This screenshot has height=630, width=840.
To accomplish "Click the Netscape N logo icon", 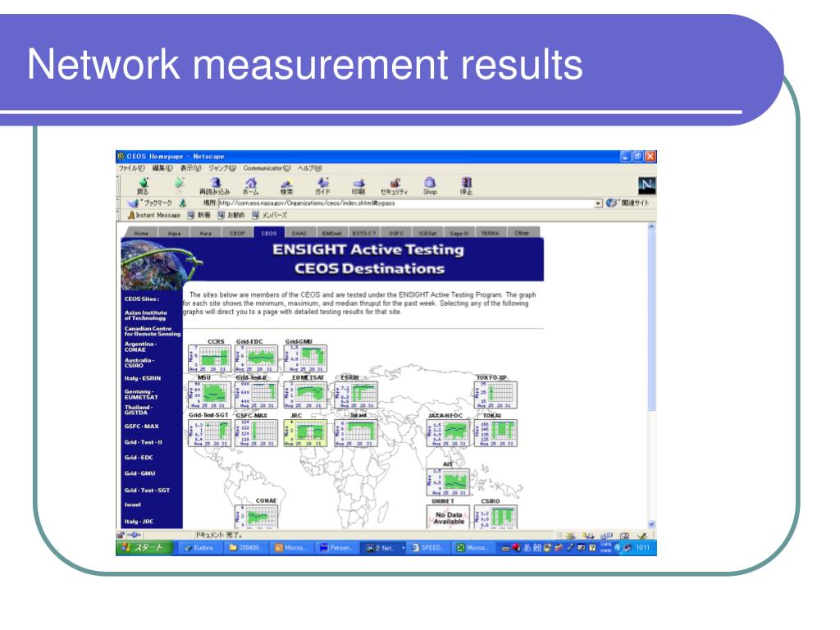I will 646,185.
